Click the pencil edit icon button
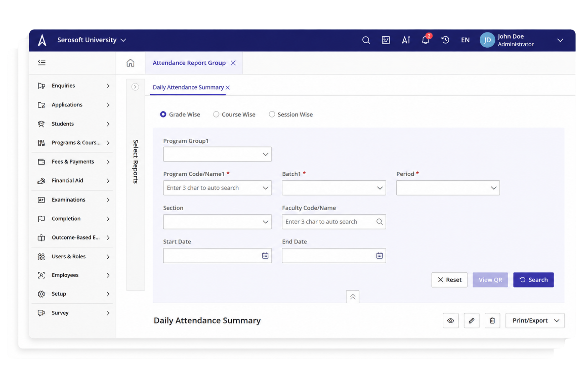 pyautogui.click(x=471, y=320)
